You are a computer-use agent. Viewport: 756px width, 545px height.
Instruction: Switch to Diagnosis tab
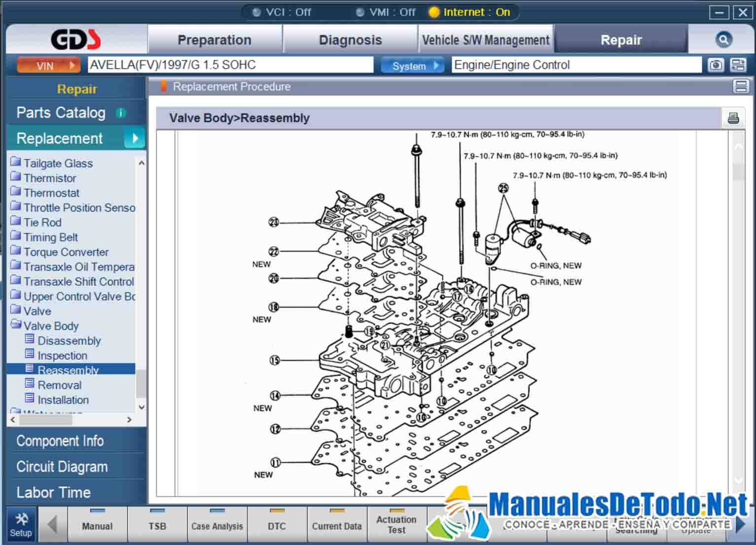(350, 40)
